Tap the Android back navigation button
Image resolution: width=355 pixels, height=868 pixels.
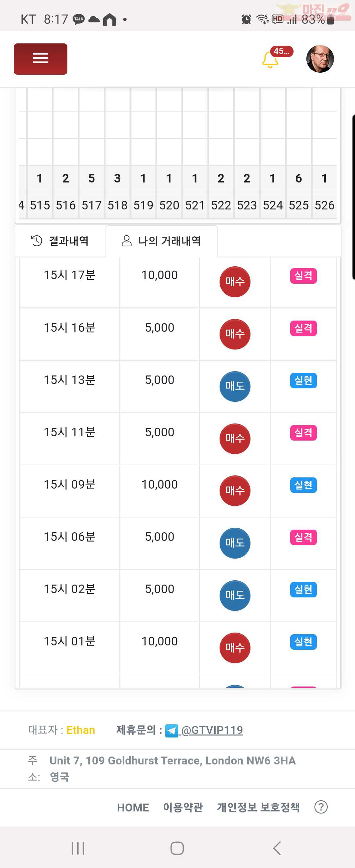(277, 848)
